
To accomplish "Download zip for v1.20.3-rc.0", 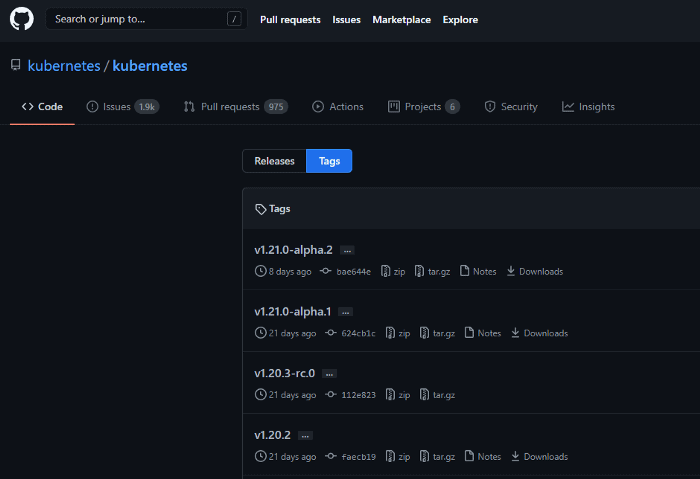I will (x=398, y=395).
